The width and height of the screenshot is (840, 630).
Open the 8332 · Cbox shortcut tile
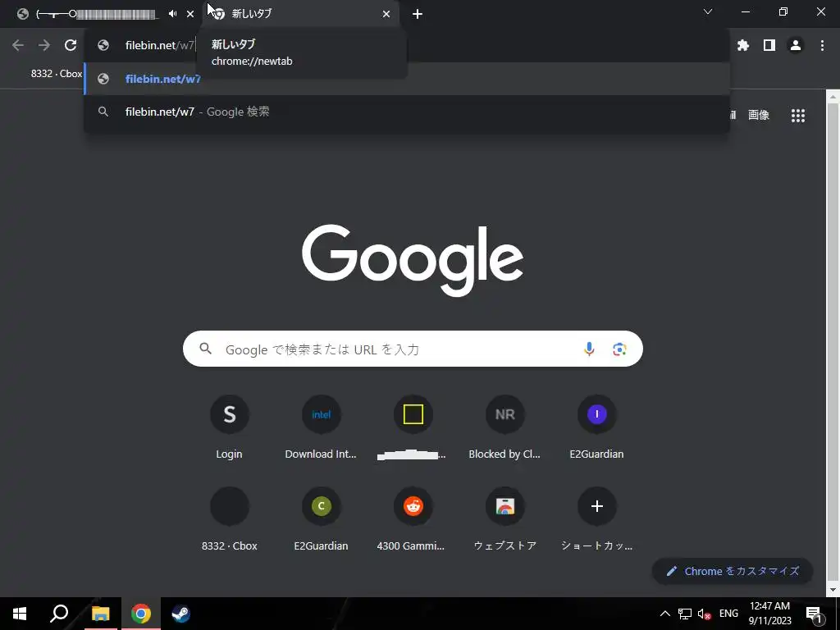[x=230, y=519]
